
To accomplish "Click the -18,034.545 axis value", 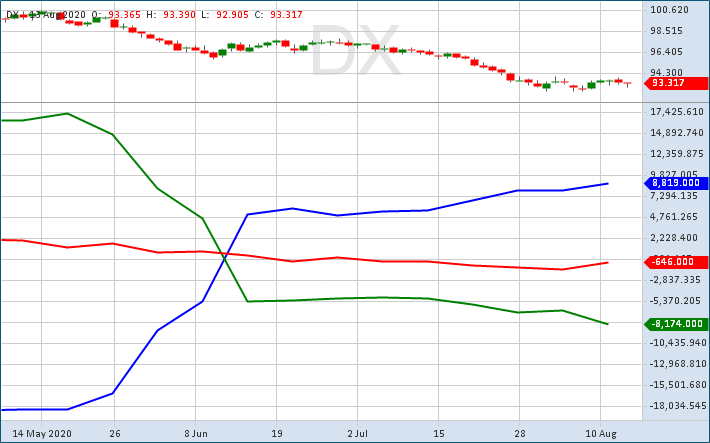I will tap(678, 406).
